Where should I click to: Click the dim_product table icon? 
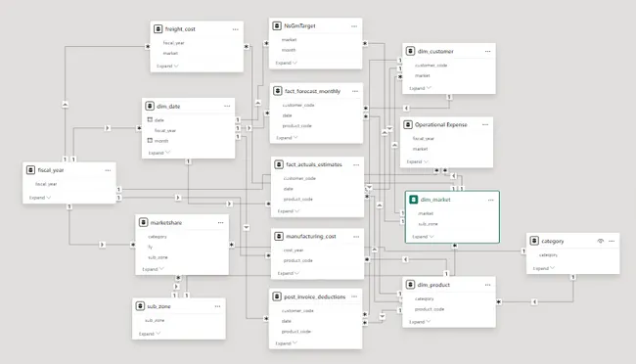(411, 285)
